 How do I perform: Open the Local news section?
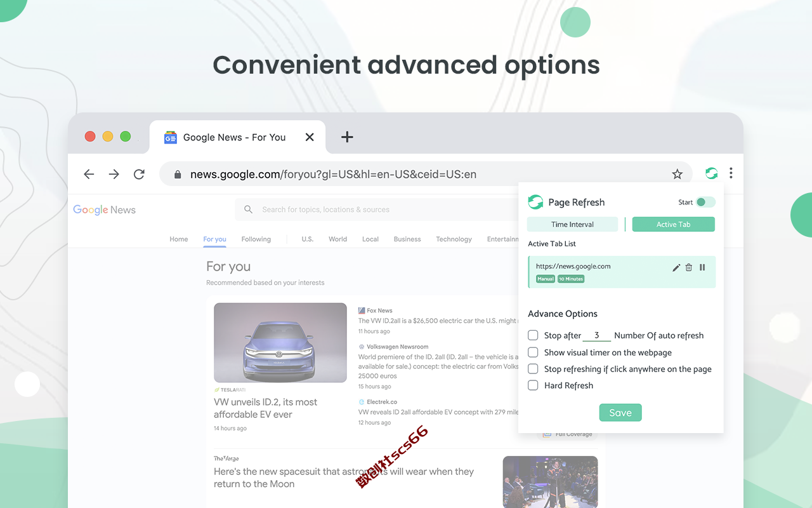click(370, 239)
